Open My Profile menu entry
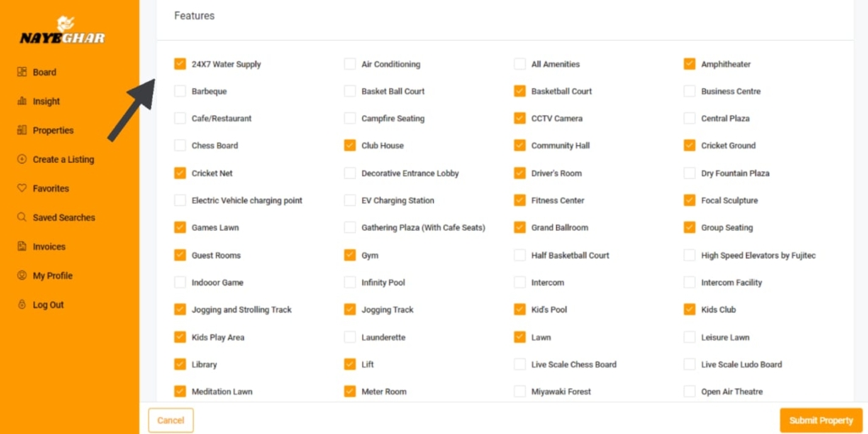This screenshot has height=434, width=868. (x=53, y=275)
